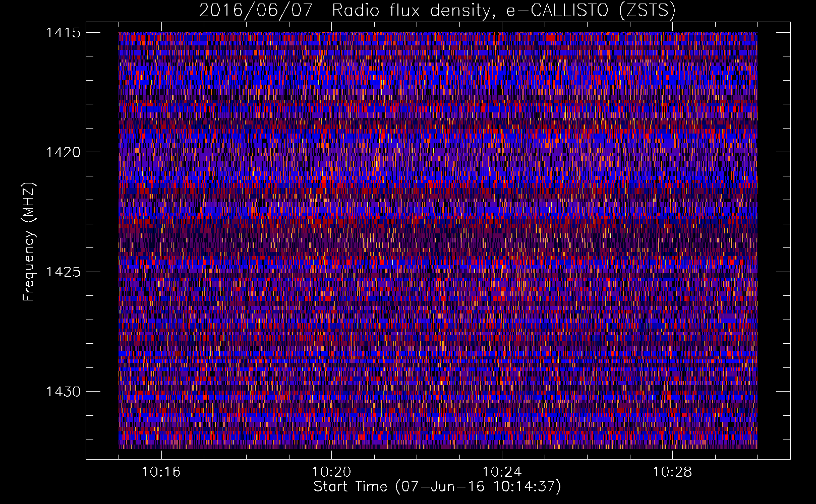Click the 10:16 time tick label
The width and height of the screenshot is (816, 504).
(161, 472)
